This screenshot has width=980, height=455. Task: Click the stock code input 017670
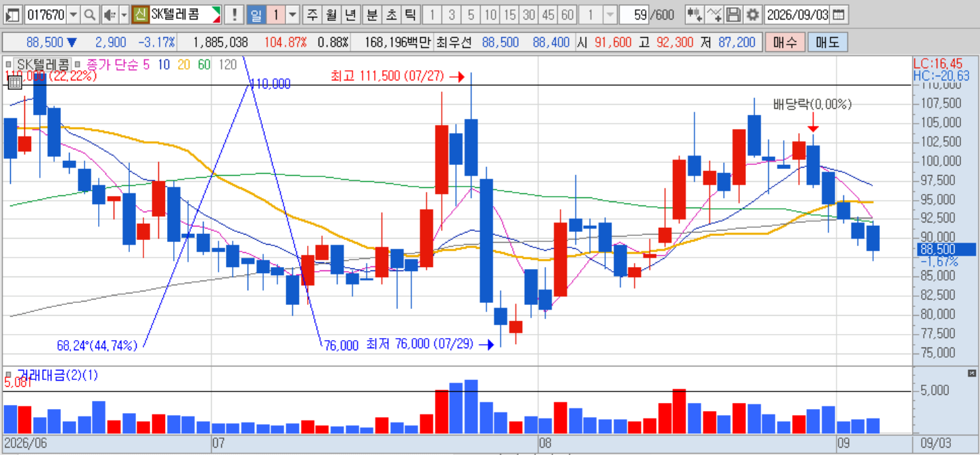tap(45, 14)
